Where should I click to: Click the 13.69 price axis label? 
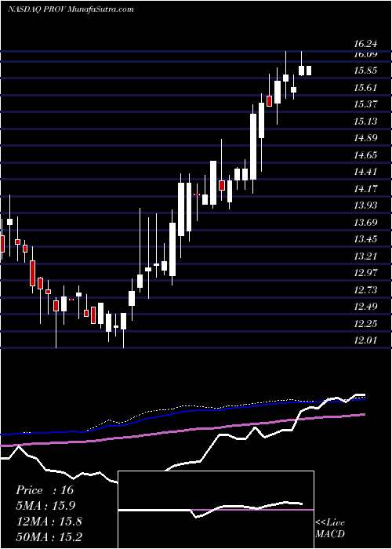(x=366, y=222)
